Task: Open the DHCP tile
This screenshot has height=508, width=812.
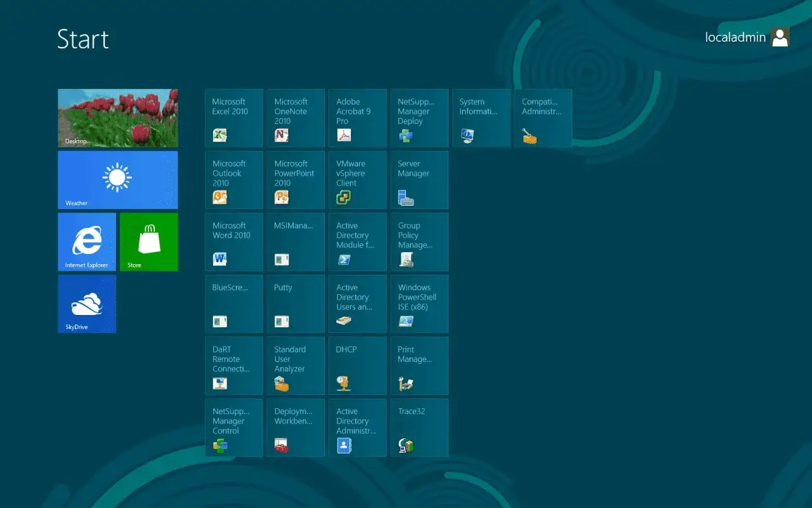Action: (x=358, y=366)
